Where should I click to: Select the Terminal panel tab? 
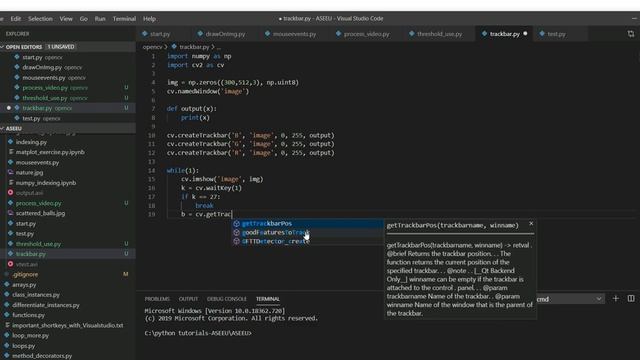point(268,299)
